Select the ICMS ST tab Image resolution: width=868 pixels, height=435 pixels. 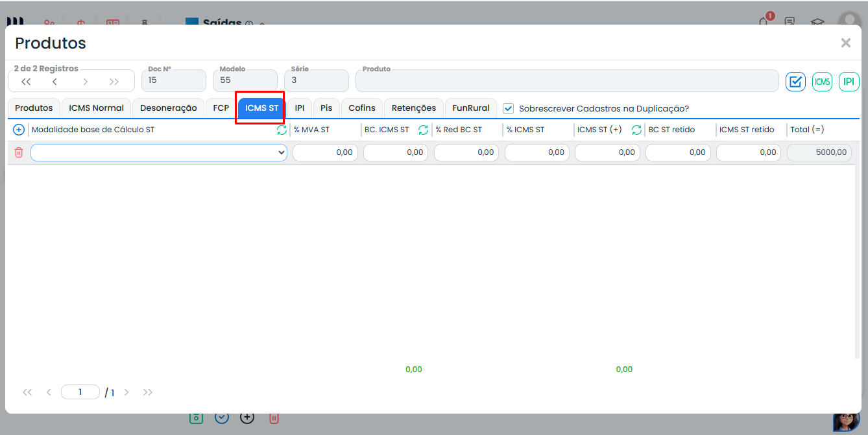pos(262,108)
